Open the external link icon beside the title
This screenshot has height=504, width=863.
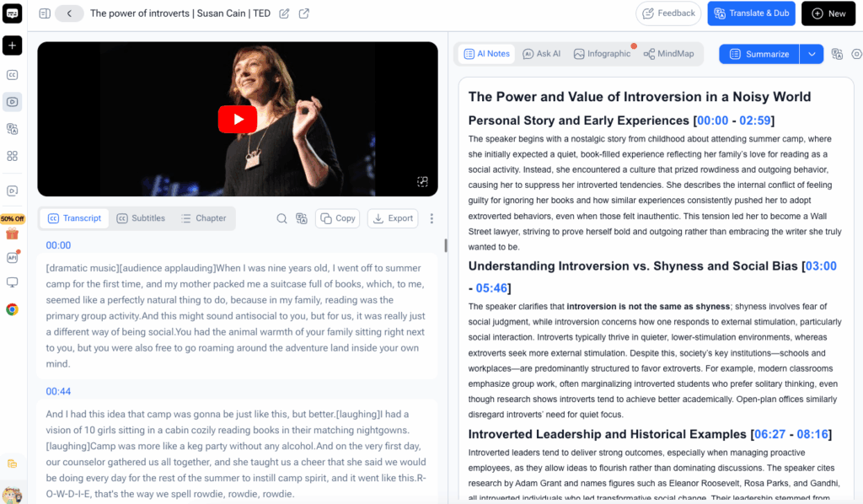[303, 13]
